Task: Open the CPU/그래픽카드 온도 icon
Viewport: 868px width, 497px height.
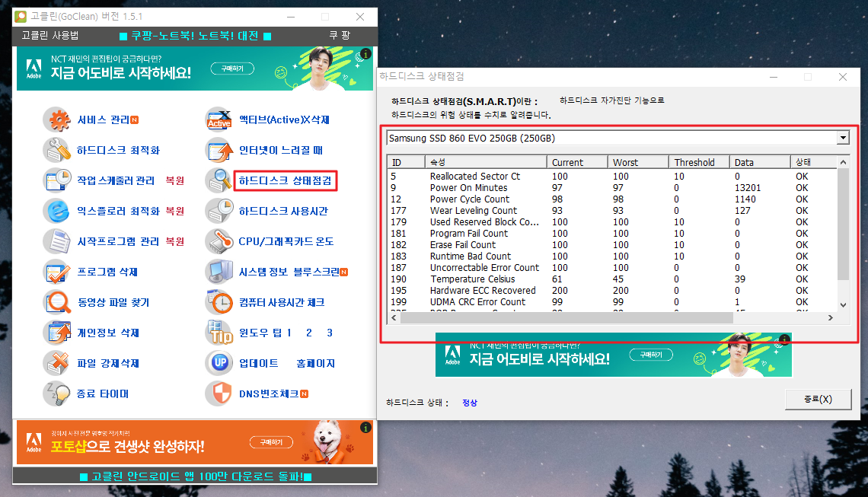Action: pyautogui.click(x=219, y=241)
